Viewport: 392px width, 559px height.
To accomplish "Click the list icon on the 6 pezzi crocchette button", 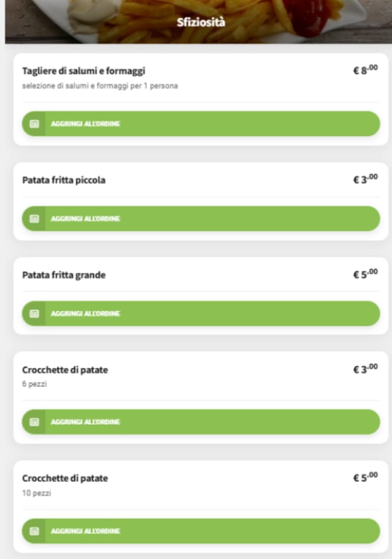I will (34, 422).
